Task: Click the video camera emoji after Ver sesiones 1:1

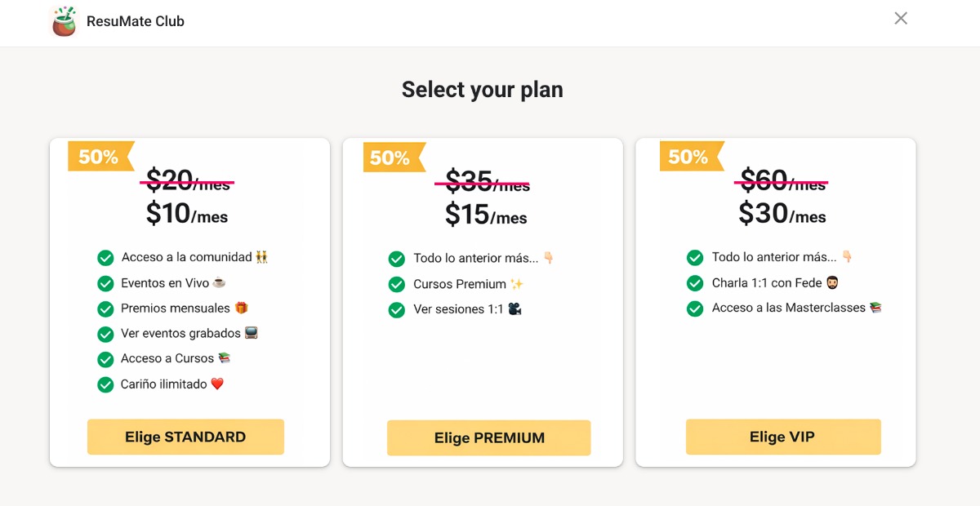Action: coord(514,309)
